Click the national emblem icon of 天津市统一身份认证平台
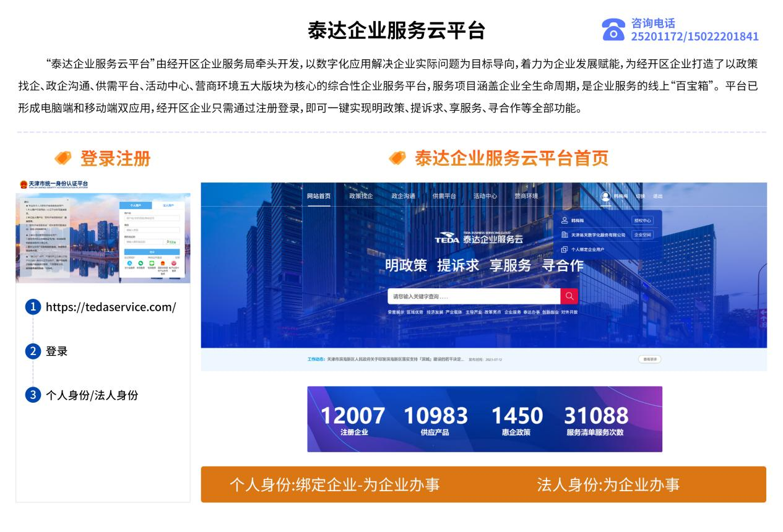The width and height of the screenshot is (783, 532). 23,184
